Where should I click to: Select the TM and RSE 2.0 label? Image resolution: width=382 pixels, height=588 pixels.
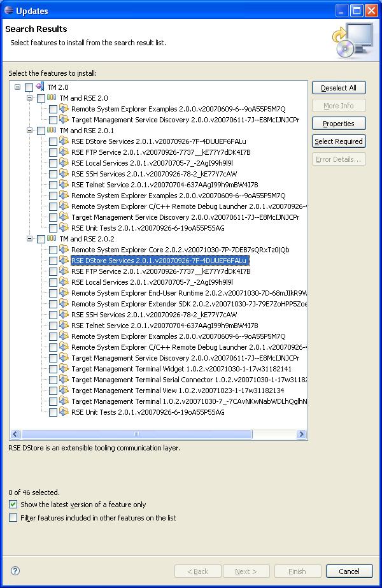[x=83, y=98]
